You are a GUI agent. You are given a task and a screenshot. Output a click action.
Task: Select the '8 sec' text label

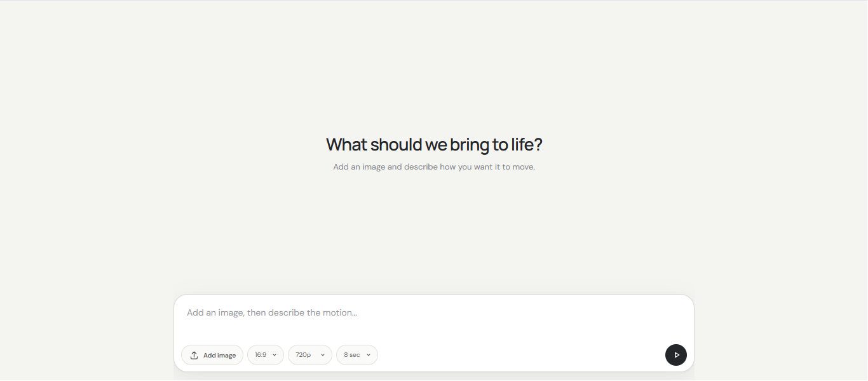352,355
